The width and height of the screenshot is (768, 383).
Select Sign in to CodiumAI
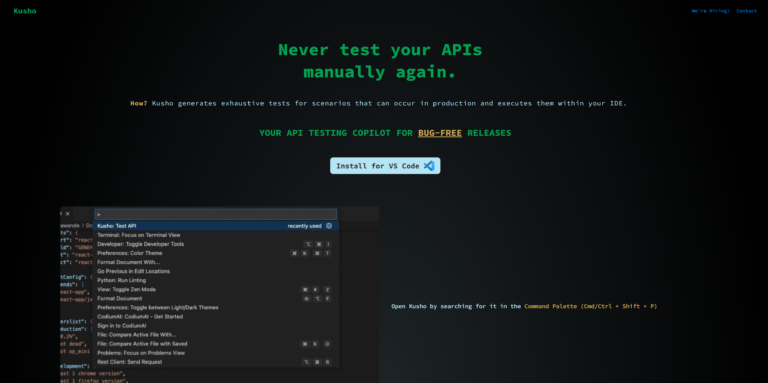(216, 326)
